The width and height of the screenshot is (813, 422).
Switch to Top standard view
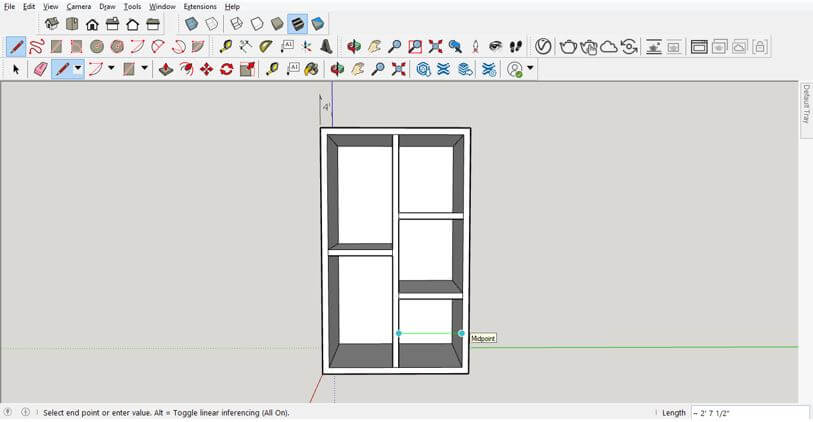tap(72, 24)
